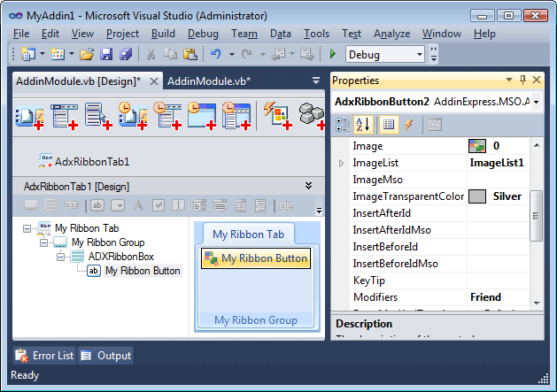
Task: Collapse the My Ribbon Tab tree node
Action: (27, 228)
